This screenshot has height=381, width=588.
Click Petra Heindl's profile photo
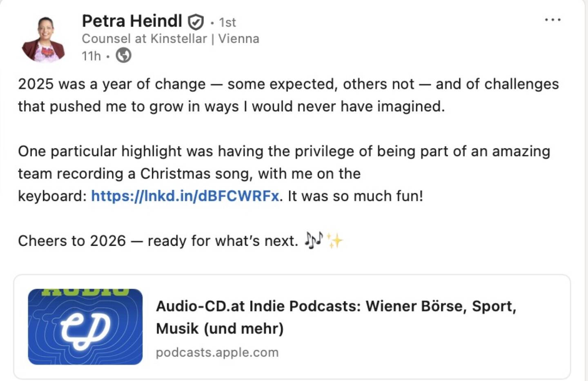click(45, 36)
